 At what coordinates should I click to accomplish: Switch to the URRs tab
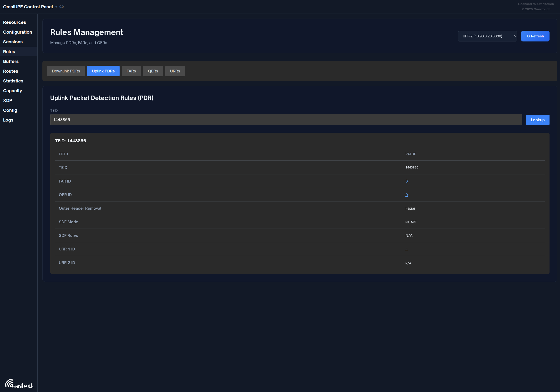pos(175,71)
